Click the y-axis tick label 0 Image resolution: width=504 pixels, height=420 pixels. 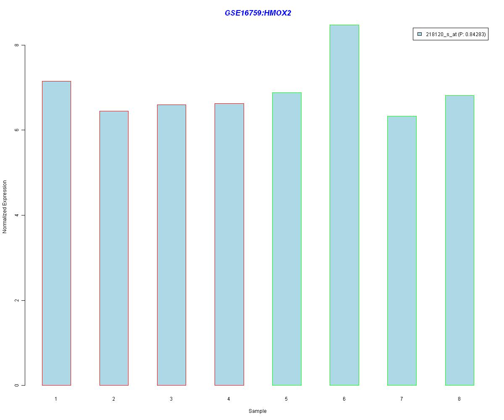(17, 385)
